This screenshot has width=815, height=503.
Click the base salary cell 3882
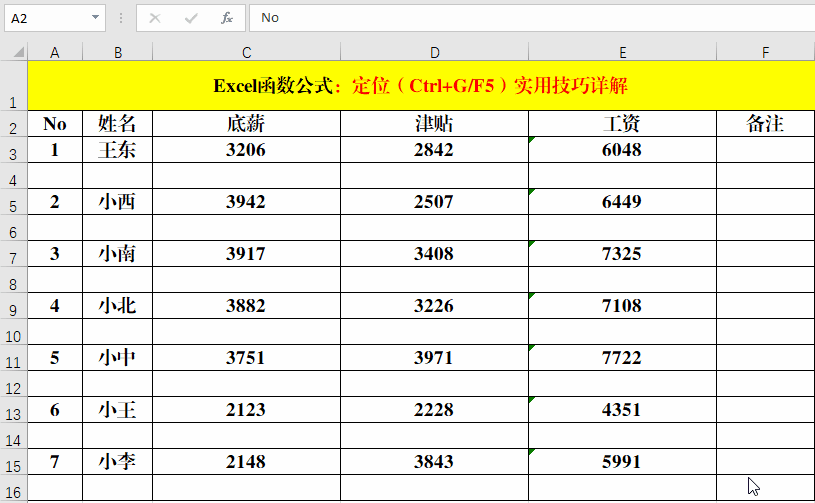tap(246, 306)
